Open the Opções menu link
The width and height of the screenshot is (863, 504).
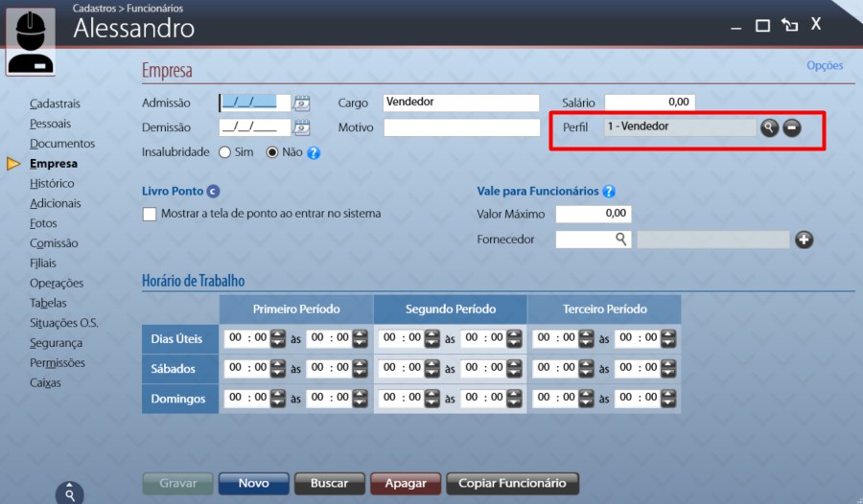pyautogui.click(x=824, y=66)
